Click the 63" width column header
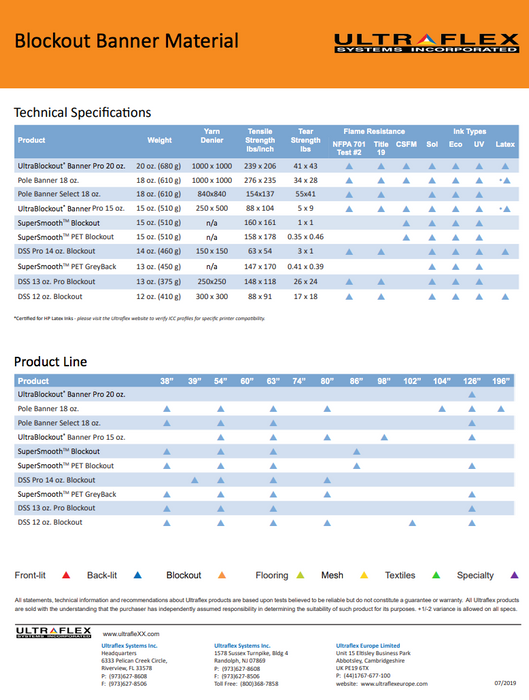The image size is (529, 700). pyautogui.click(x=273, y=381)
